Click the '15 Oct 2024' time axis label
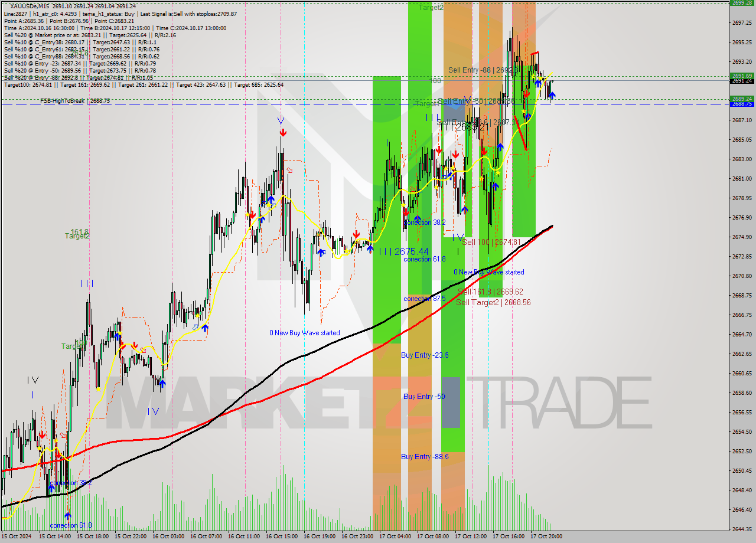Screen dimensions: 756x543 click(16, 537)
